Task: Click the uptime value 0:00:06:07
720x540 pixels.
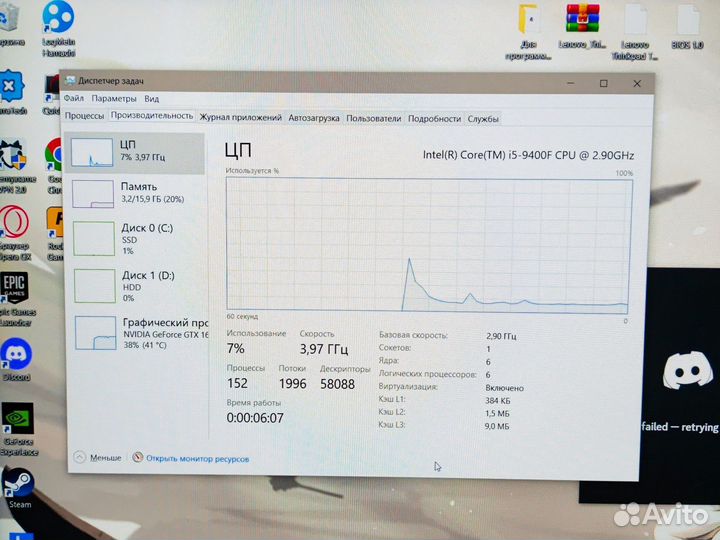Action: pos(255,418)
